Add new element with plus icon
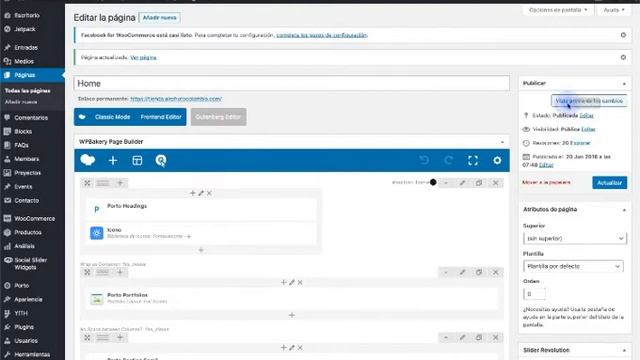The height and width of the screenshot is (360, 640). 113,160
